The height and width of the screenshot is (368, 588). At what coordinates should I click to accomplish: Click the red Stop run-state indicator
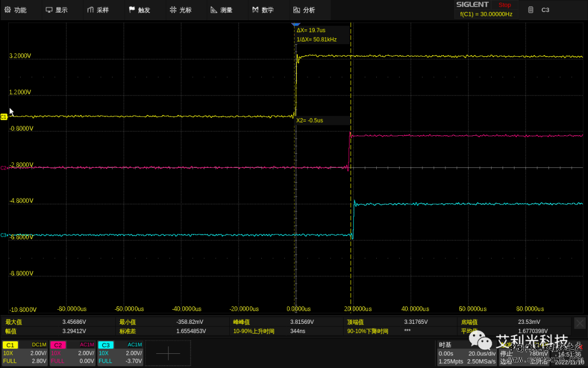[x=505, y=5]
